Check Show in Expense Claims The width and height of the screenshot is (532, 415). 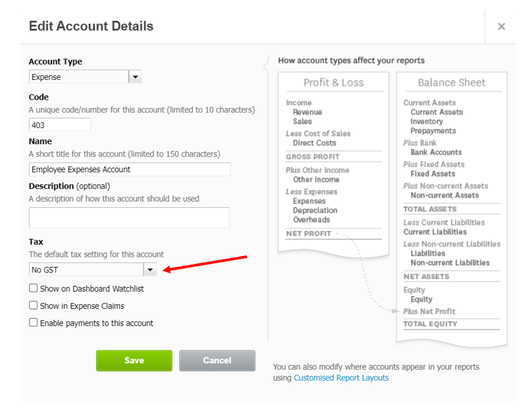tap(33, 305)
